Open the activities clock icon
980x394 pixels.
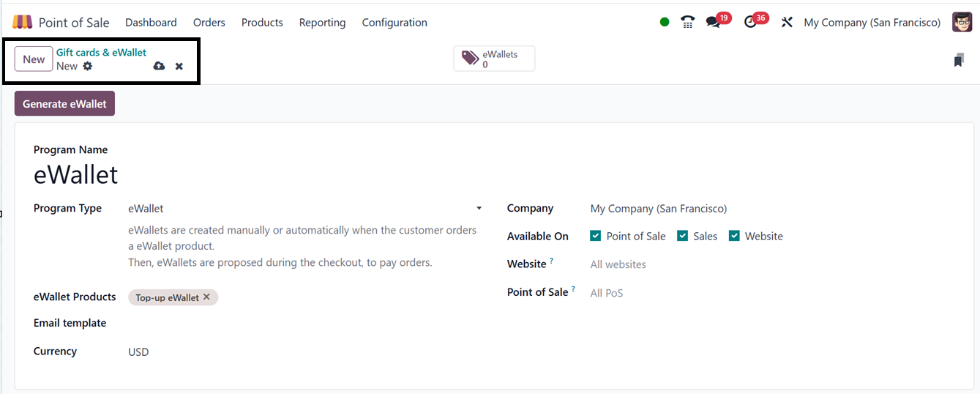(750, 22)
